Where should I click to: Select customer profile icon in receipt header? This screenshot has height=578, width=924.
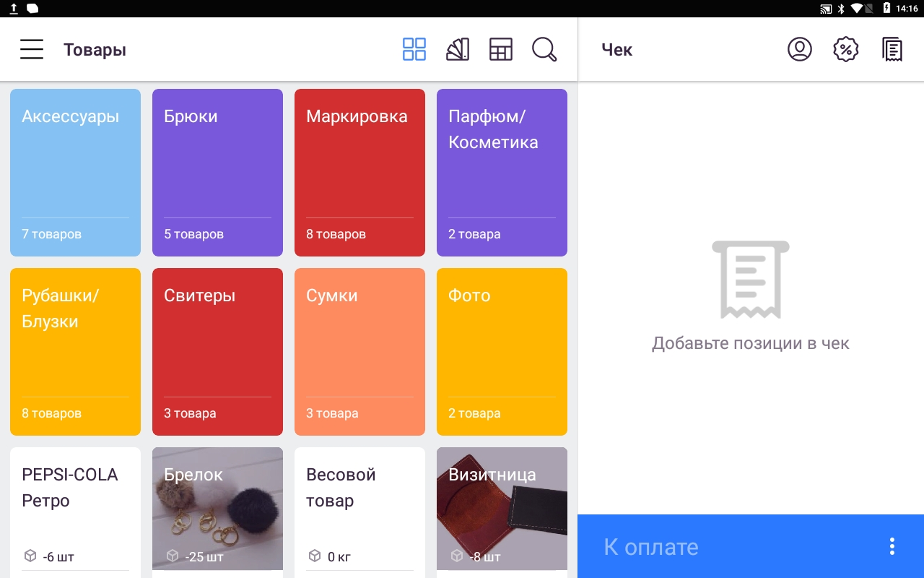click(x=799, y=50)
